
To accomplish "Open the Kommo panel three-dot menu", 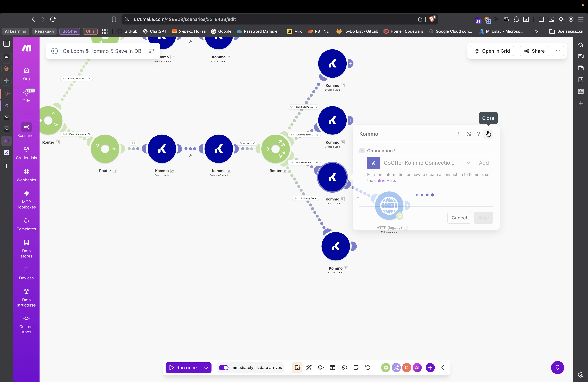I will pos(459,134).
